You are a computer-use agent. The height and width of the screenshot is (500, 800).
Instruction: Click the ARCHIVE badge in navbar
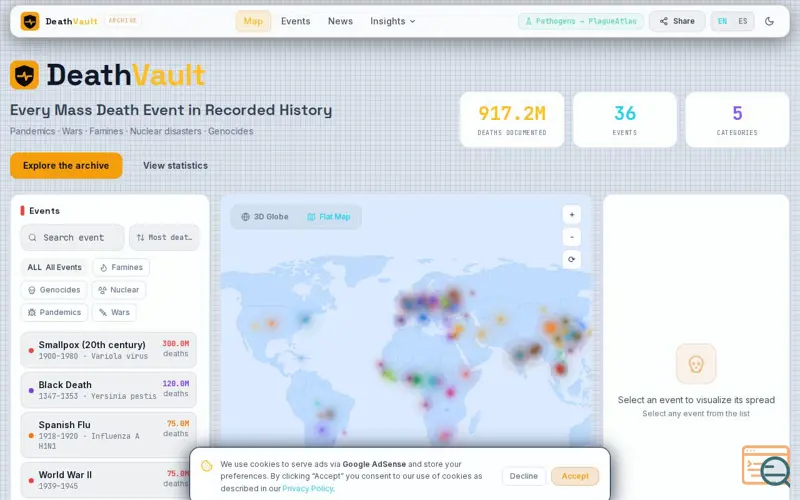[122, 21]
